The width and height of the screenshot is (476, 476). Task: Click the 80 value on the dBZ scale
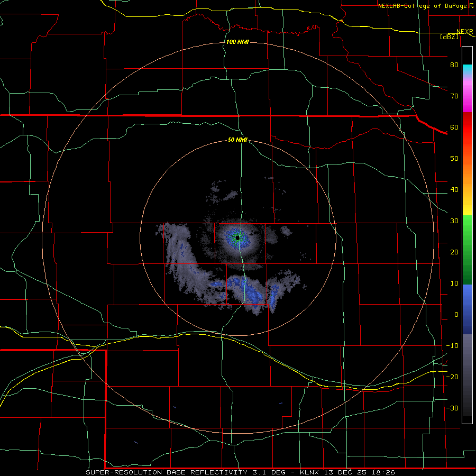[454, 65]
